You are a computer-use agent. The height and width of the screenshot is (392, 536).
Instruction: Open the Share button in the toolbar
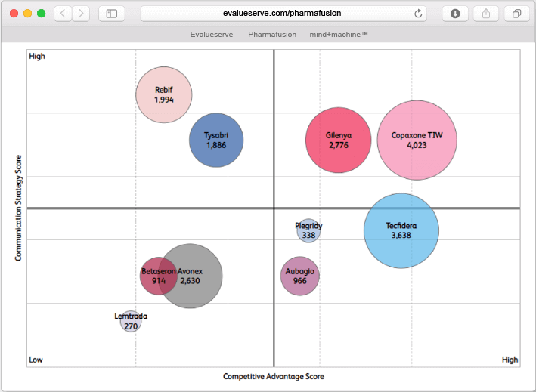click(486, 14)
